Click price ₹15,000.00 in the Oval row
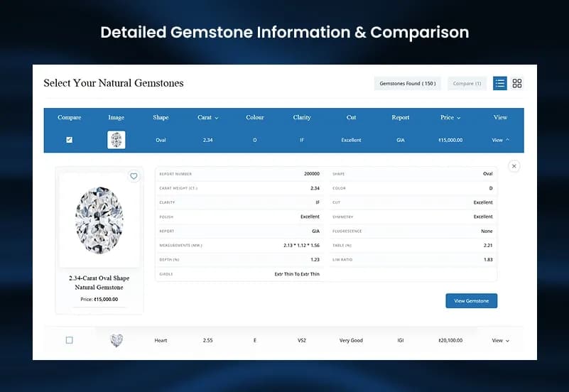The height and width of the screenshot is (392, 569). (x=450, y=140)
